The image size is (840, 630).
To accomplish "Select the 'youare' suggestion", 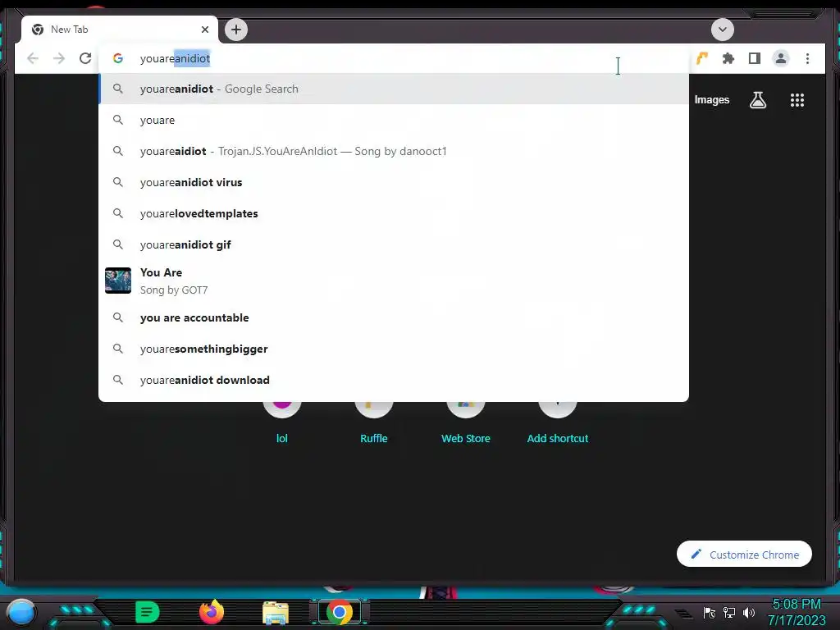I will tap(394, 120).
